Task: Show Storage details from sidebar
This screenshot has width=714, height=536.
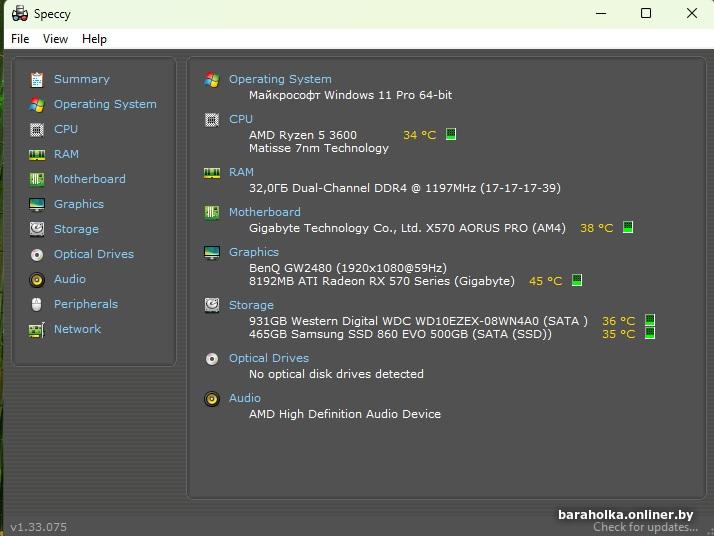Action: 76,229
